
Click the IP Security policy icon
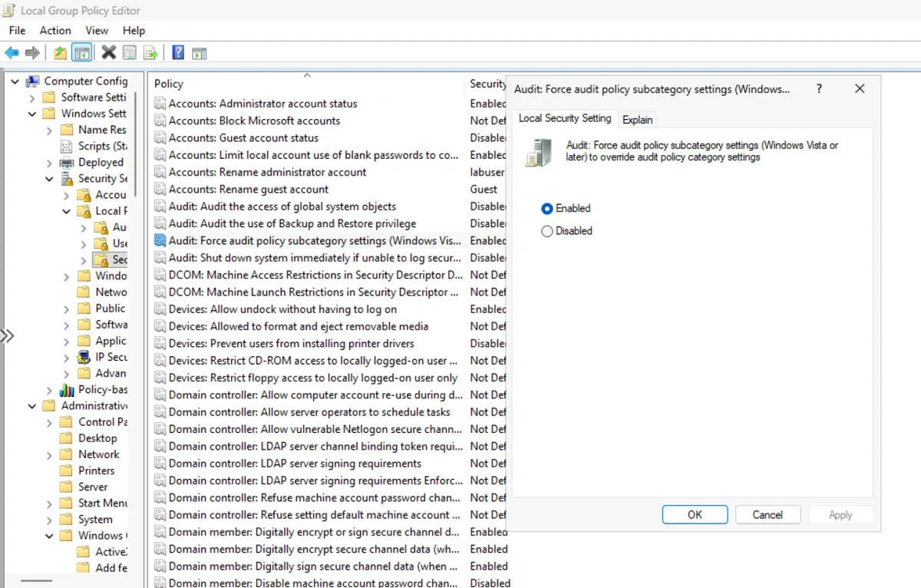[84, 357]
